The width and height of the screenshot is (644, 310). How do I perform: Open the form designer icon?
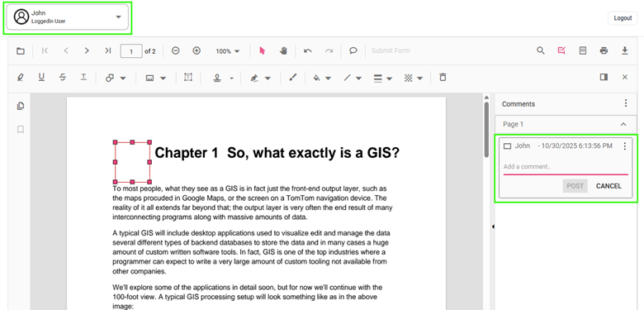pyautogui.click(x=582, y=50)
